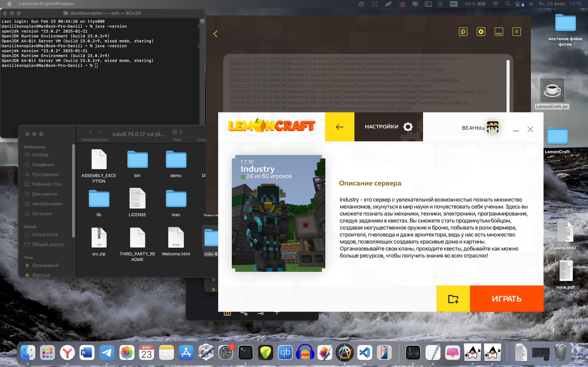Open the НАСТРОЙКИ settings gear
Viewport: 588px width, 367px height.
click(x=408, y=127)
